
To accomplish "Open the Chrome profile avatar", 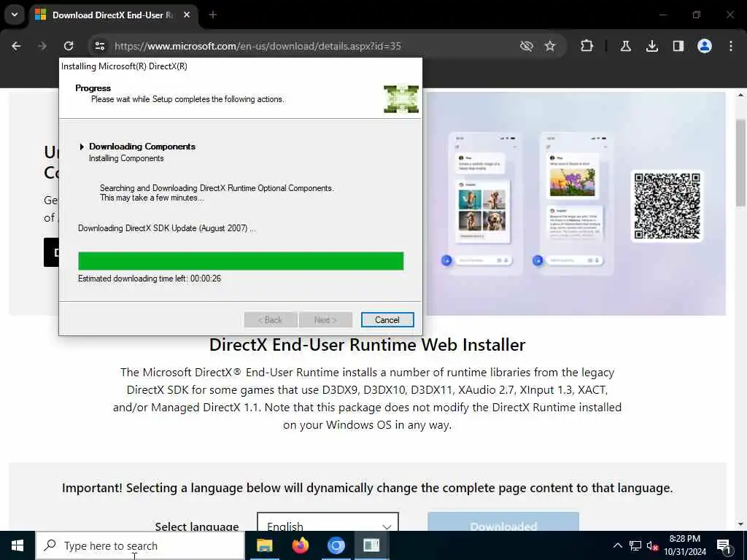I will coord(705,46).
